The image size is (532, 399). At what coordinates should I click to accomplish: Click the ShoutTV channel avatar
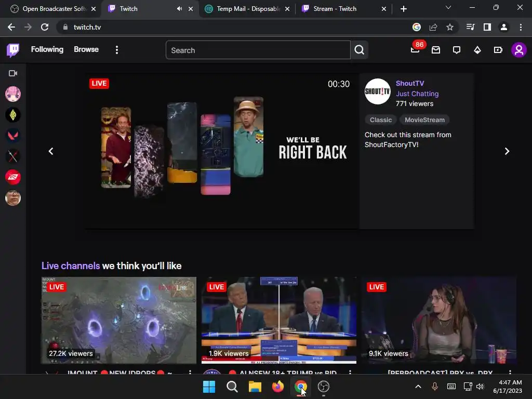pyautogui.click(x=377, y=91)
